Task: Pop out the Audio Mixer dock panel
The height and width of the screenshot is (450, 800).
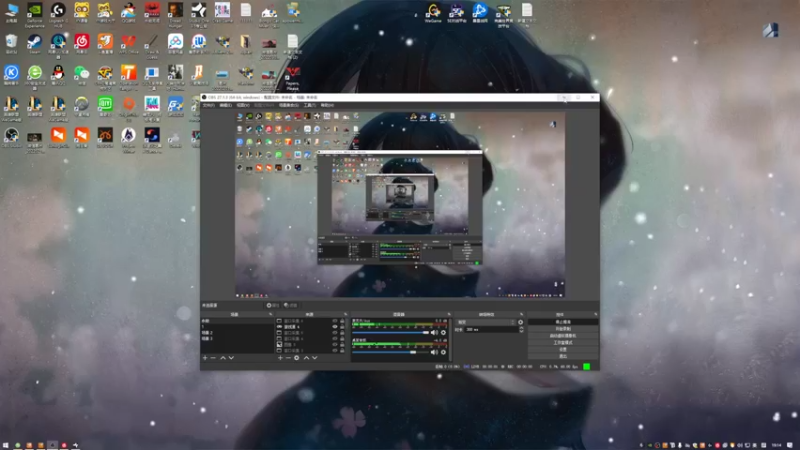Action: click(x=449, y=314)
